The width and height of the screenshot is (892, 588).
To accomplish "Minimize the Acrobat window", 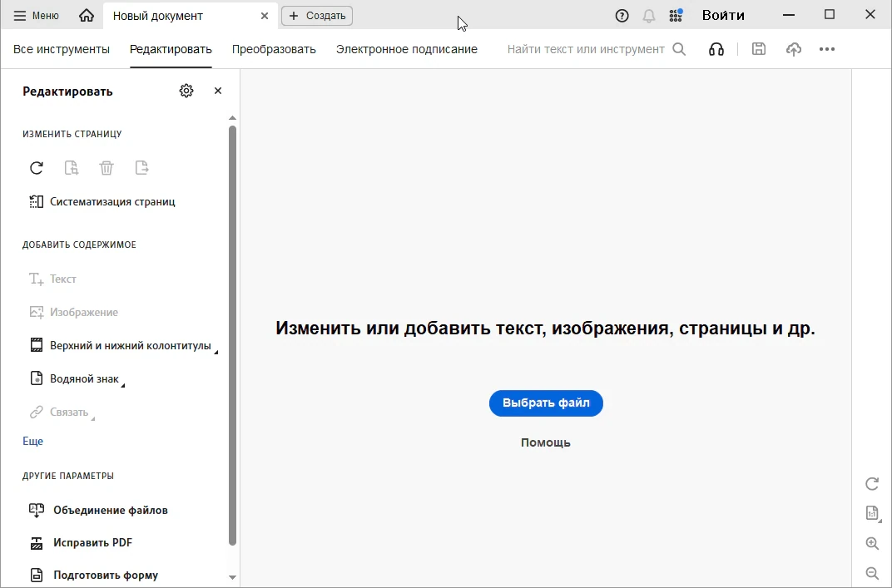I will coord(789,15).
